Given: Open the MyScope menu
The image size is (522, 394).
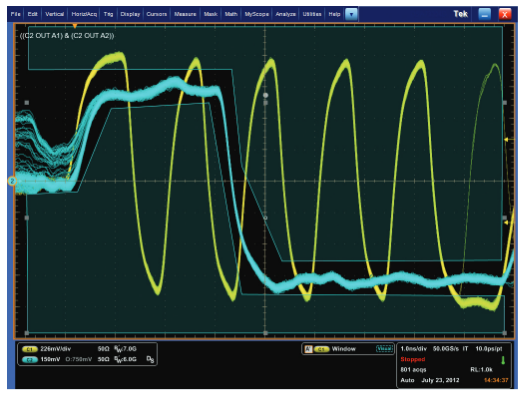Looking at the screenshot, I should pyautogui.click(x=257, y=14).
